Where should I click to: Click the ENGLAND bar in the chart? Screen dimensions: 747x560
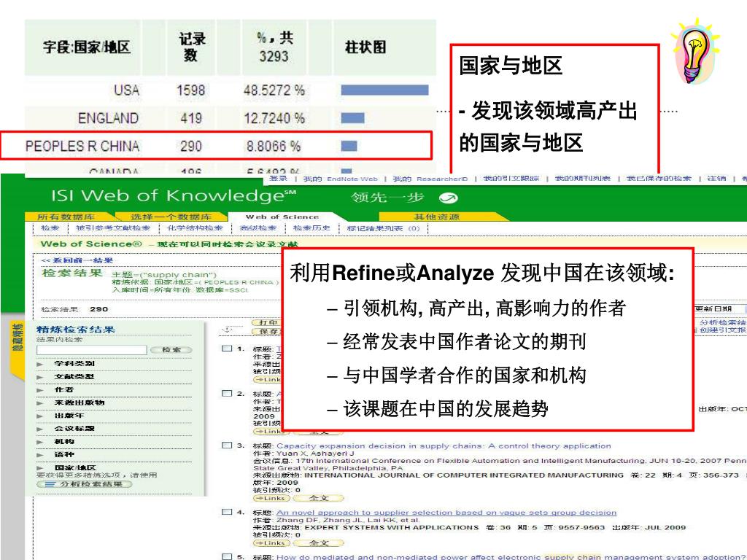[352, 117]
